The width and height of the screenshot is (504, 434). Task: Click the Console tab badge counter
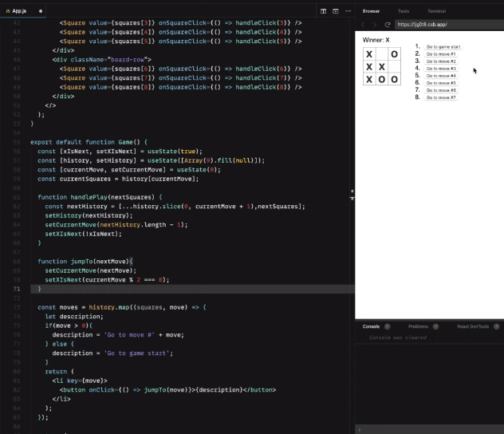pyautogui.click(x=388, y=326)
